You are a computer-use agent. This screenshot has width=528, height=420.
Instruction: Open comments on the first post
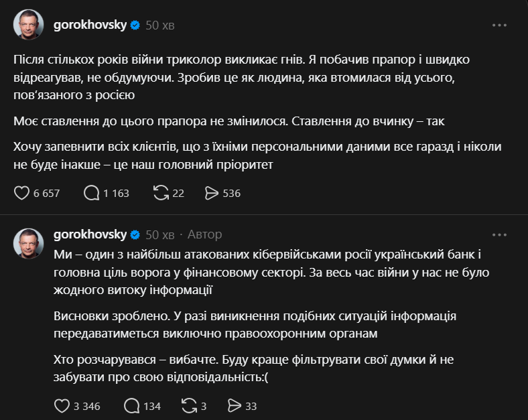(91, 194)
